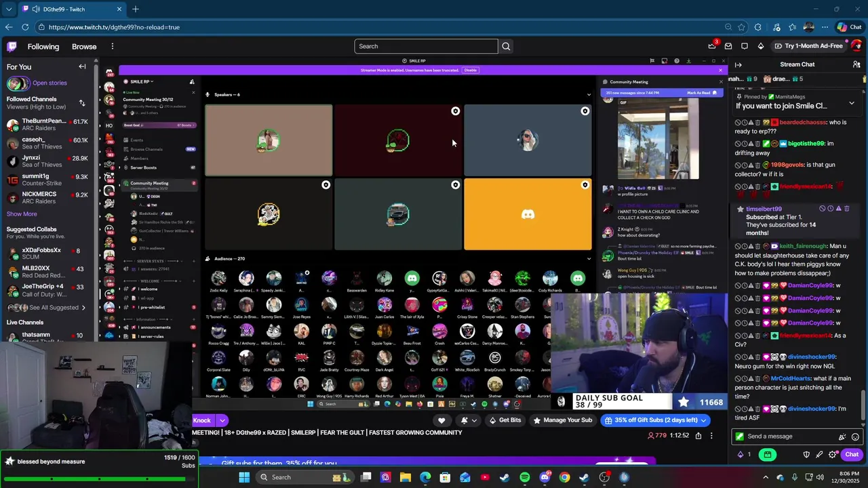Open the moderator shield icon in chat
The image size is (868, 488).
[x=806, y=455]
